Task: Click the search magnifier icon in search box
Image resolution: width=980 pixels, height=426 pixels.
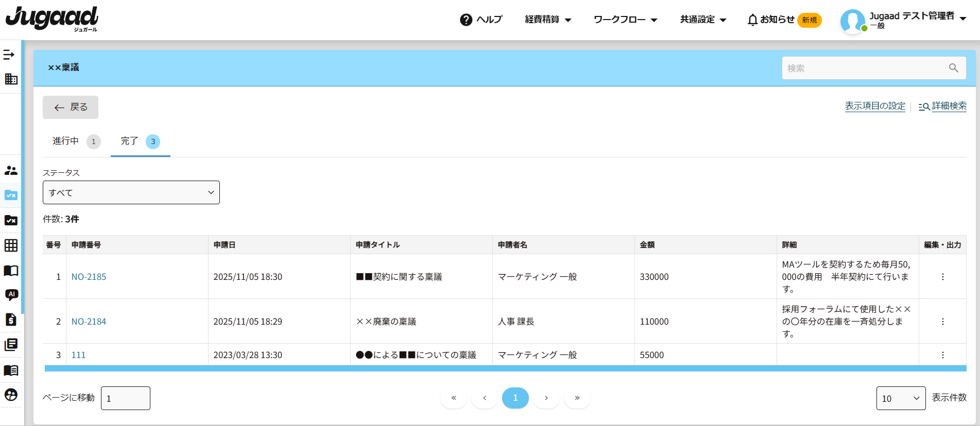Action: (x=953, y=68)
